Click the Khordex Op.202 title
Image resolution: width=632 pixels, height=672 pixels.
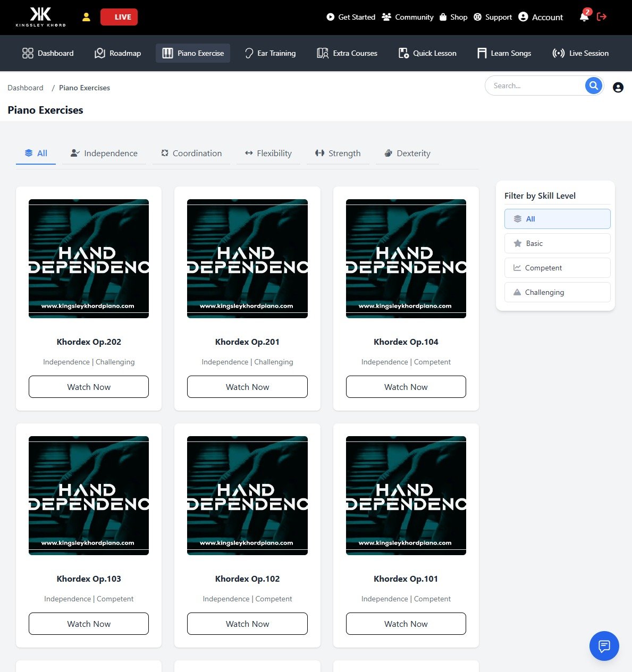tap(89, 342)
